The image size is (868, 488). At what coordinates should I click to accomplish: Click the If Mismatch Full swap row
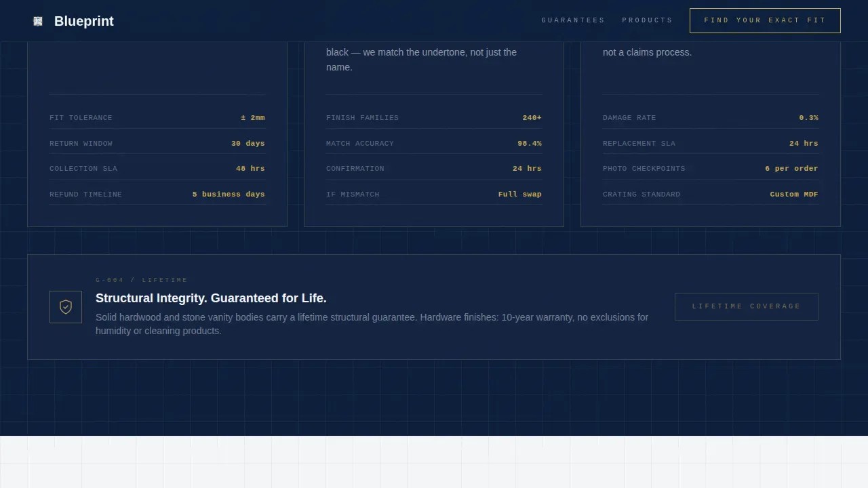pyautogui.click(x=434, y=194)
